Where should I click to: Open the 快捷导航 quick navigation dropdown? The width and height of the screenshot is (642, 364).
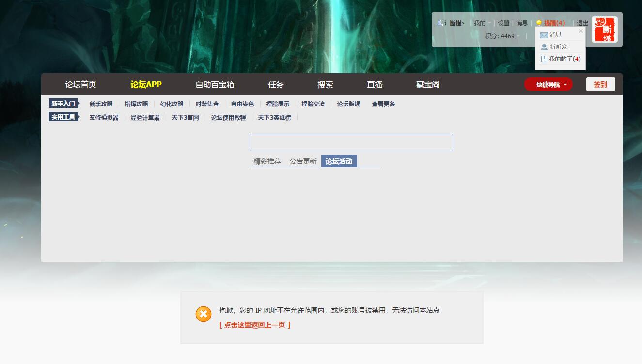(x=548, y=84)
